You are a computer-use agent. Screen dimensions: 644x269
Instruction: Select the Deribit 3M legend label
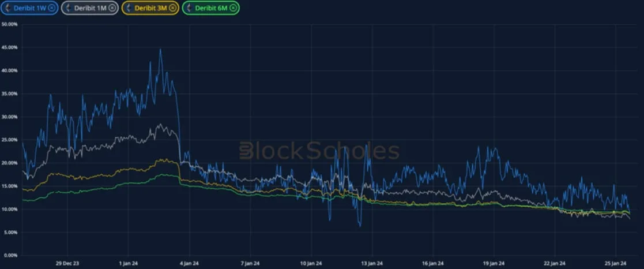click(151, 8)
